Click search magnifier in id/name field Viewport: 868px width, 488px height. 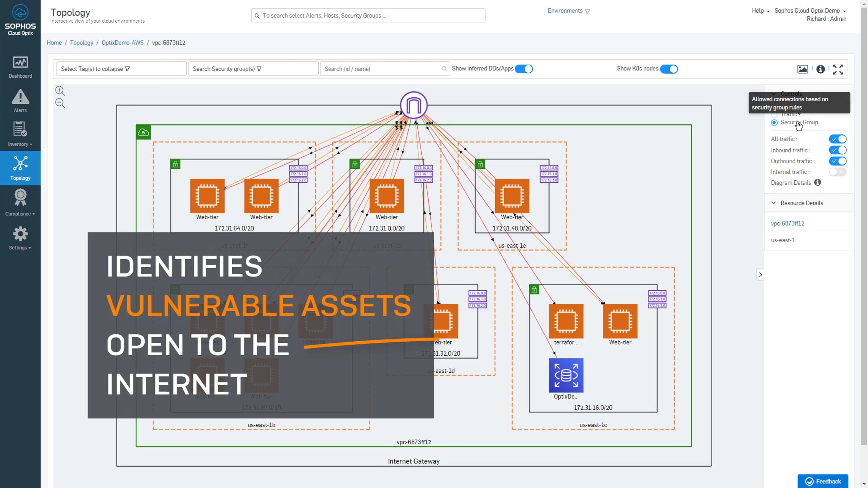pos(444,69)
